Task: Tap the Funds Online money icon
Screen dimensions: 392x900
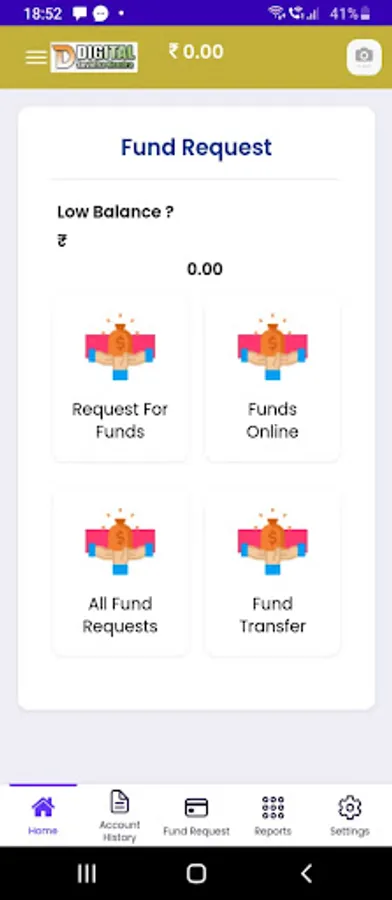Action: point(273,347)
